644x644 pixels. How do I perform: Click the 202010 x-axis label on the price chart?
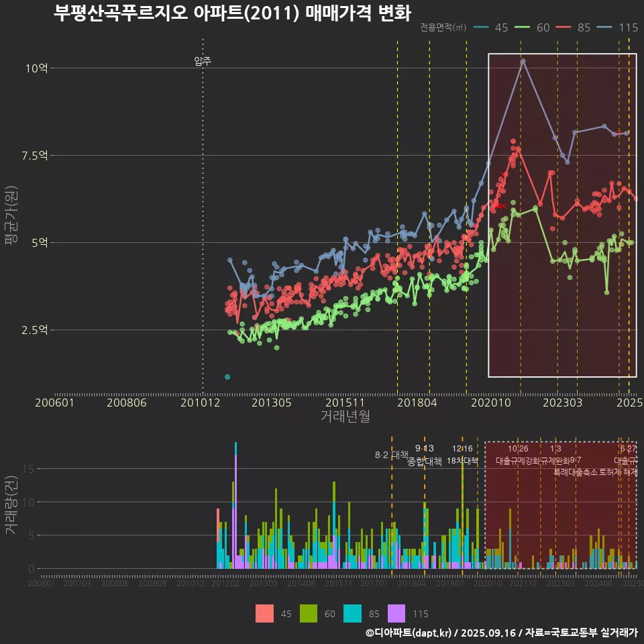coord(491,402)
